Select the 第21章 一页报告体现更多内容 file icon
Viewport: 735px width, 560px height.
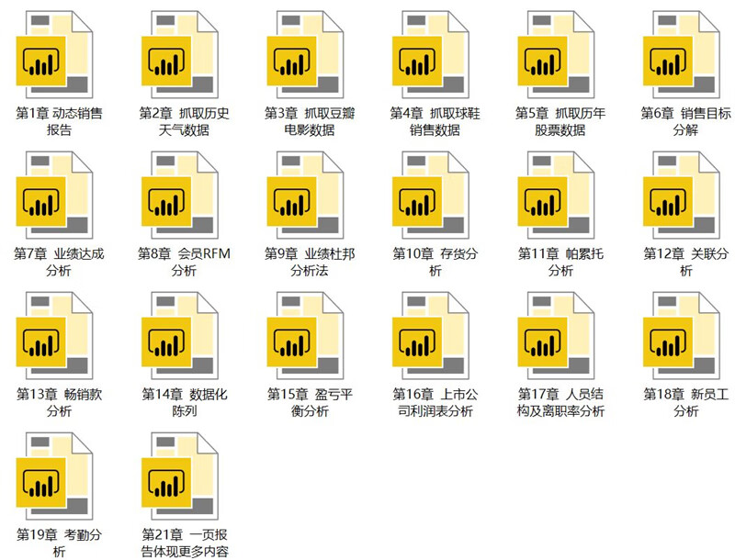click(x=180, y=476)
